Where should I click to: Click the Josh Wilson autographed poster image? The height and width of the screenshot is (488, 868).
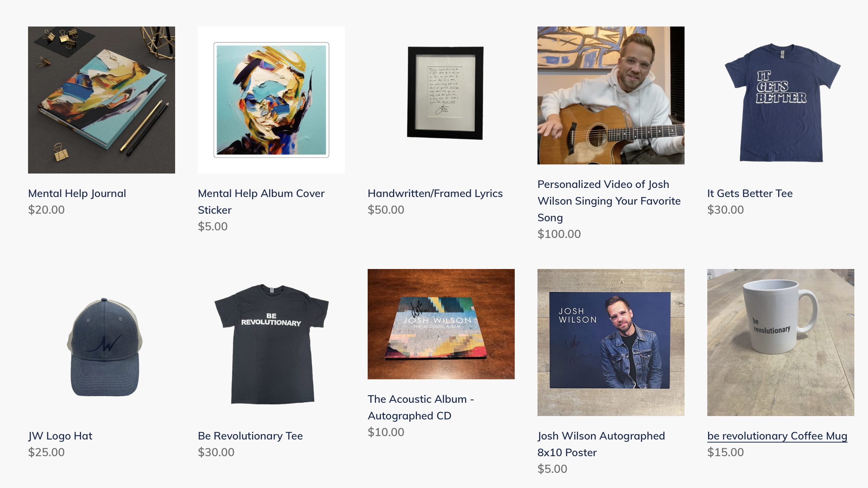611,343
